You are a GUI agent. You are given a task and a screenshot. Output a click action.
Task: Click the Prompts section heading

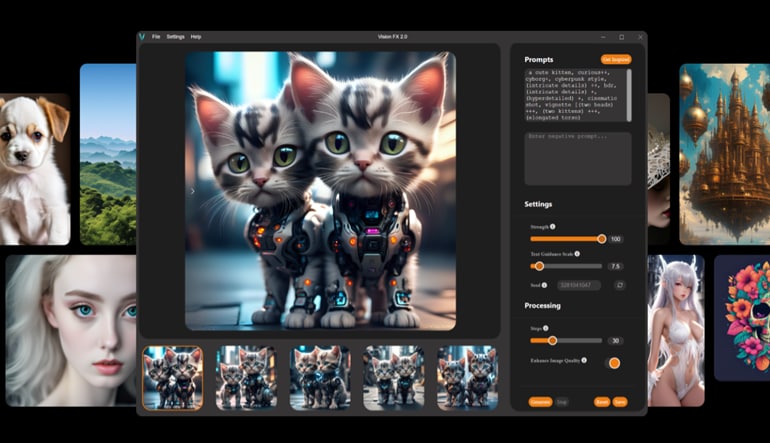(x=539, y=59)
